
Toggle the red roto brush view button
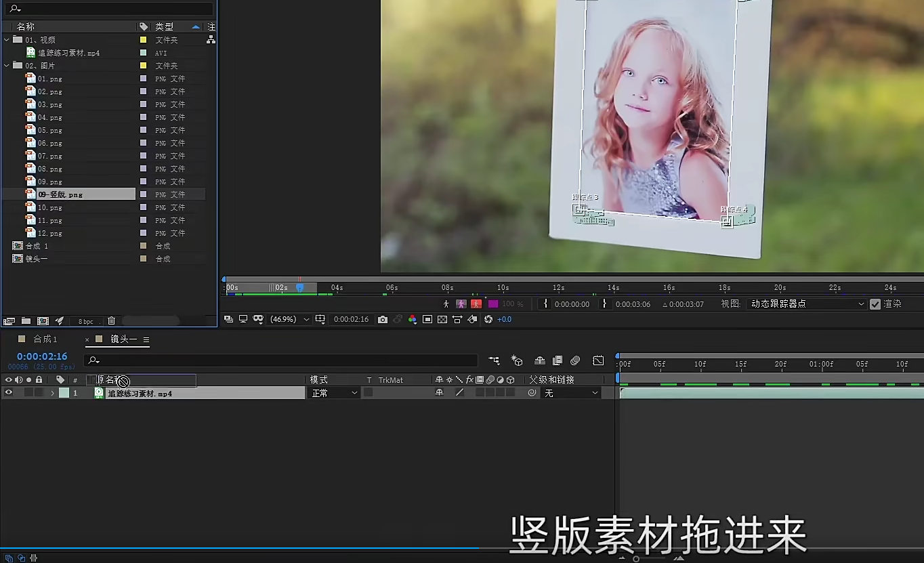pos(476,304)
